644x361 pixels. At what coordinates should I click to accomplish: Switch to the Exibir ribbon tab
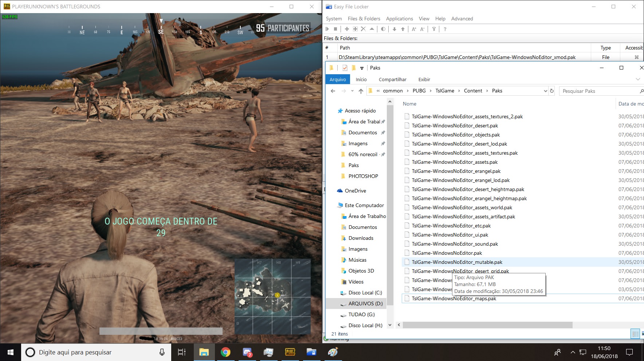coord(424,79)
